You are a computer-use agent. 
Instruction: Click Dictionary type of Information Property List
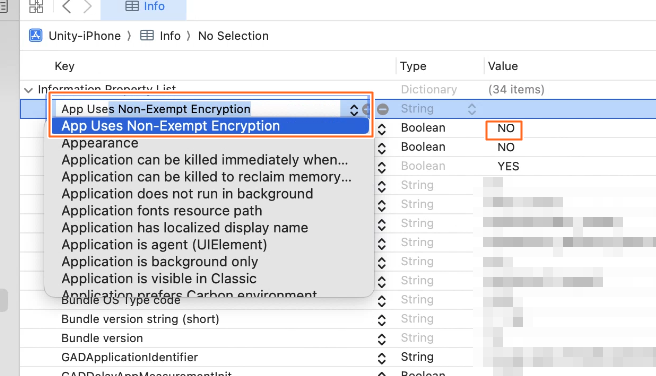[429, 90]
